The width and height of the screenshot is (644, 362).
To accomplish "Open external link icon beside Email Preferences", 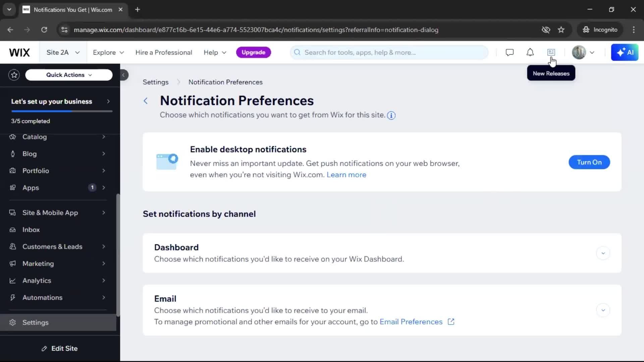I will (451, 322).
